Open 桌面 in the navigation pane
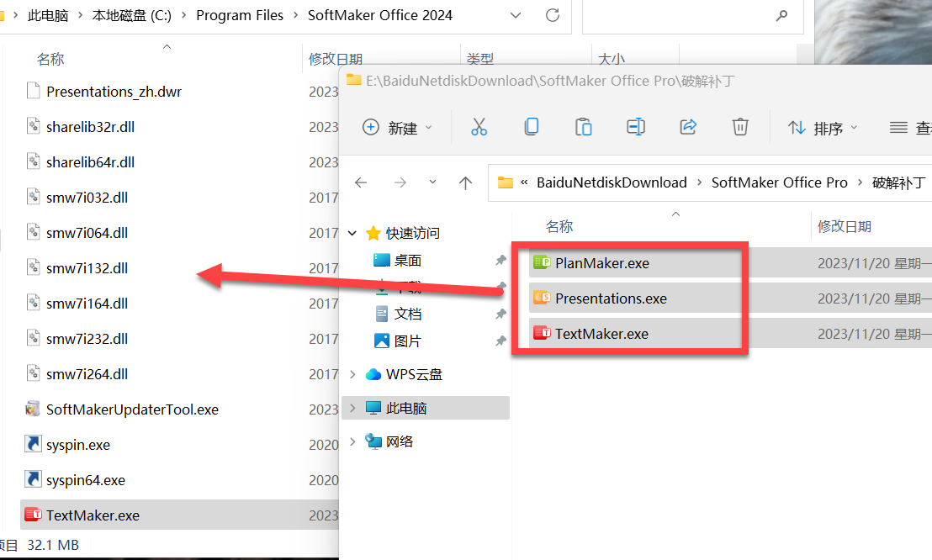 pyautogui.click(x=407, y=261)
